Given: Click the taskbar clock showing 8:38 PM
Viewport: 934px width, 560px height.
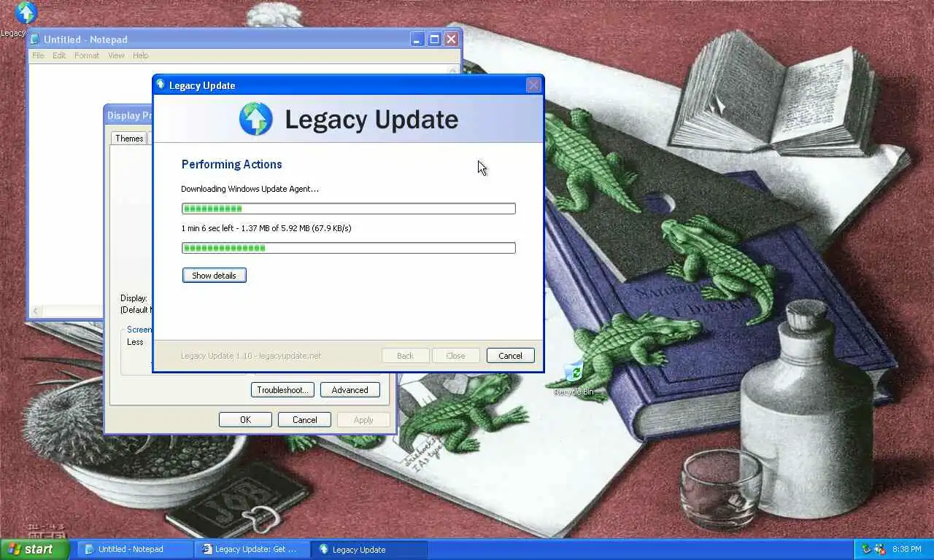Looking at the screenshot, I should (x=906, y=549).
